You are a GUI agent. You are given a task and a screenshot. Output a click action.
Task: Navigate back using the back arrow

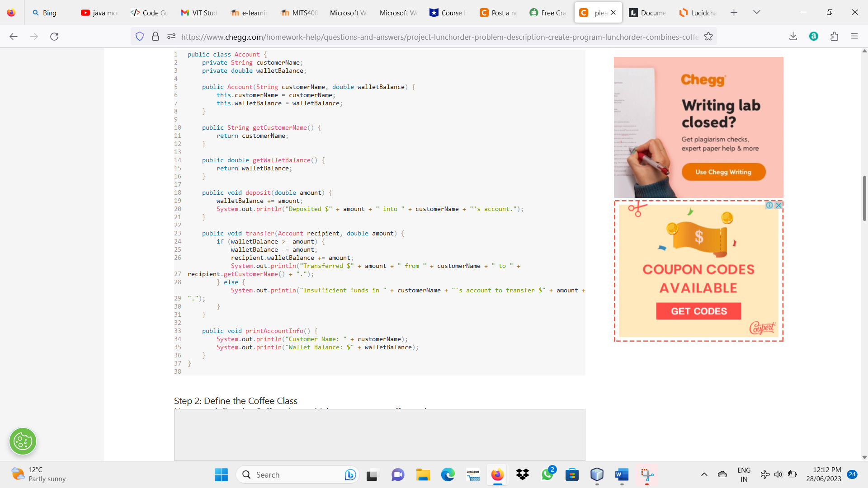[x=14, y=37]
